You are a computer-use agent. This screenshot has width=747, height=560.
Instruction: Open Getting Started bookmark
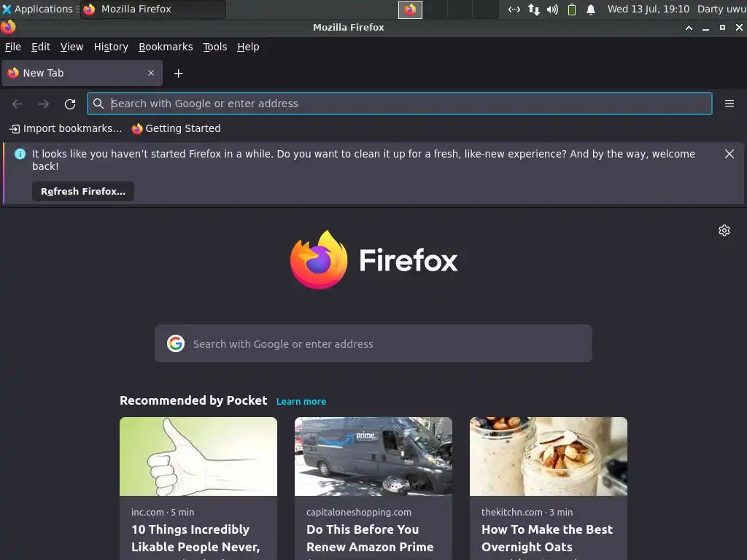pyautogui.click(x=176, y=128)
